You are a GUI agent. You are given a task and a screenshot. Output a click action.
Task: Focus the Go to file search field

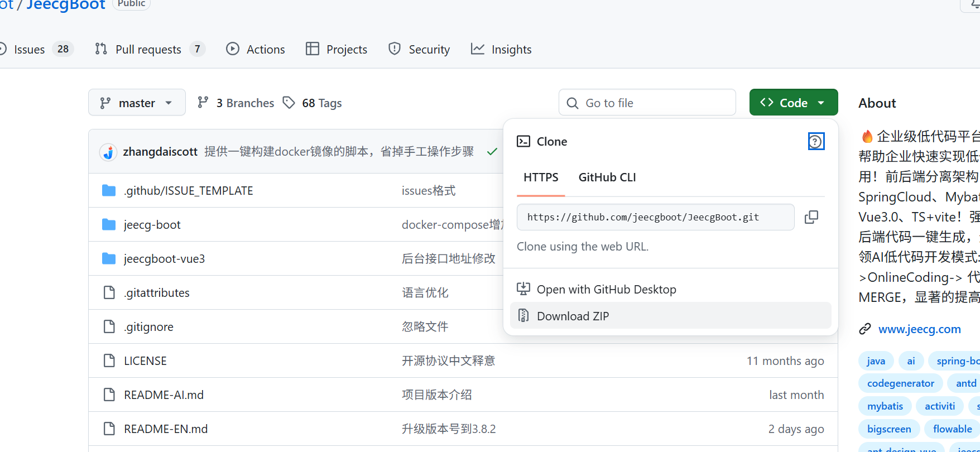647,103
